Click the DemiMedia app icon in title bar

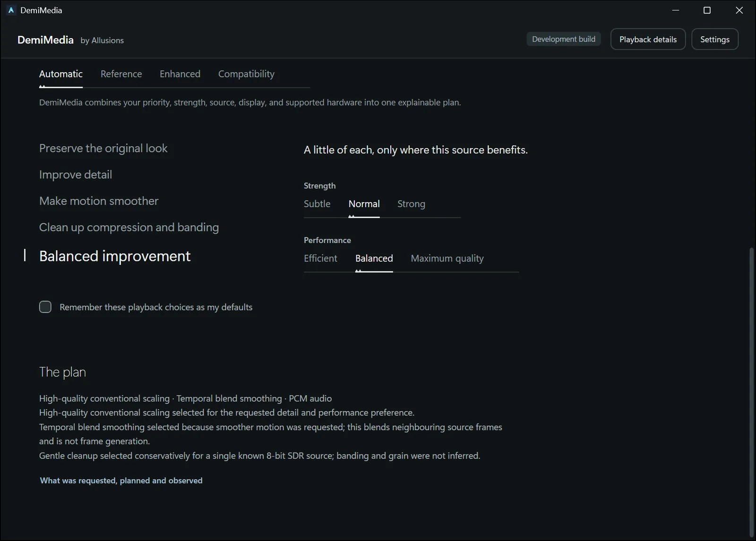click(11, 10)
